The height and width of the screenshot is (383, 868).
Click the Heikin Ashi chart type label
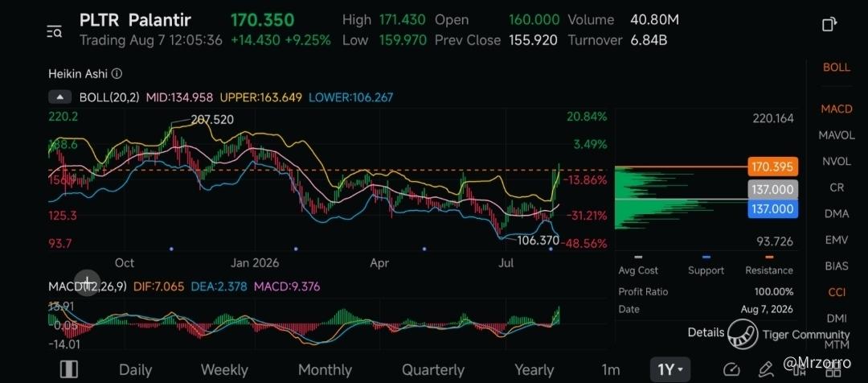pyautogui.click(x=79, y=74)
